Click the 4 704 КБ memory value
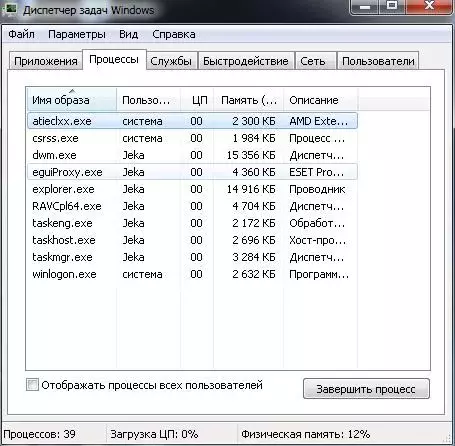The height and width of the screenshot is (446, 455). (x=254, y=206)
